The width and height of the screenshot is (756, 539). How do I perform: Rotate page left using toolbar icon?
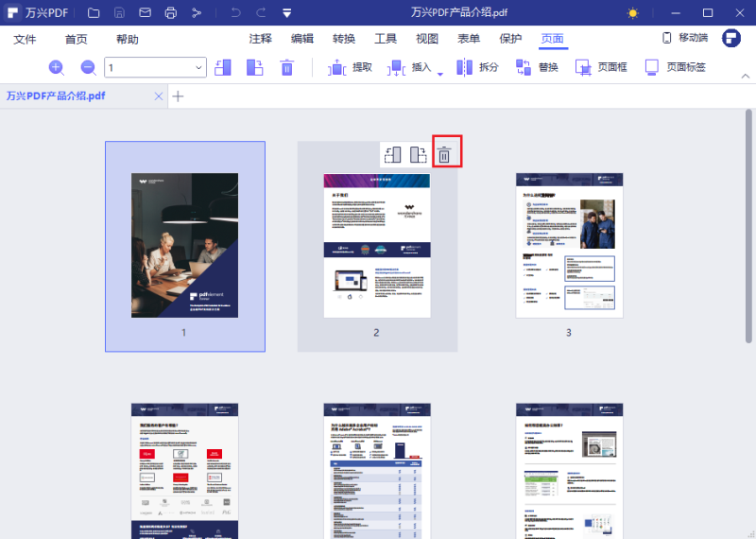(223, 67)
